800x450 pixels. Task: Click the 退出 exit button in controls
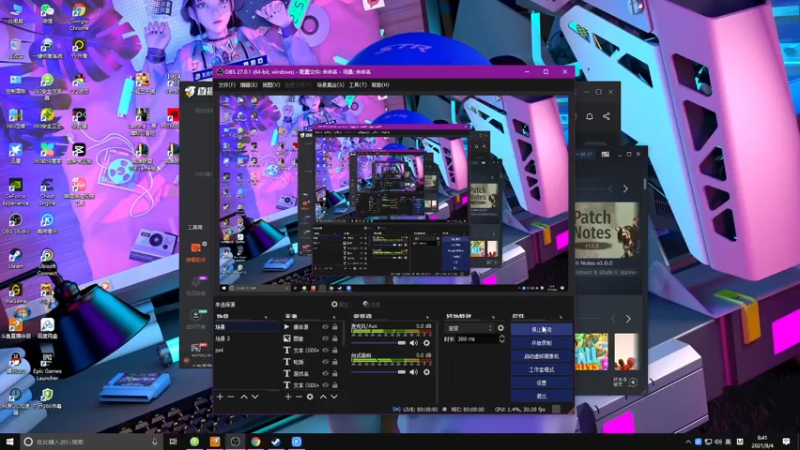tap(541, 396)
